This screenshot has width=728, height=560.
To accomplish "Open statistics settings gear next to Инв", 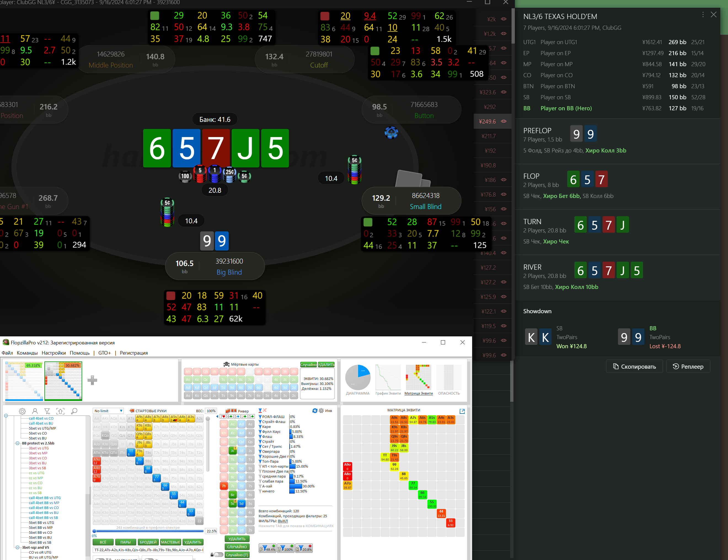I will [x=321, y=411].
